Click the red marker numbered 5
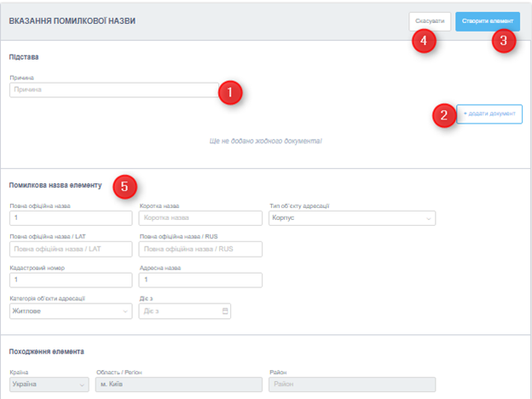The width and height of the screenshot is (532, 399). pyautogui.click(x=124, y=186)
